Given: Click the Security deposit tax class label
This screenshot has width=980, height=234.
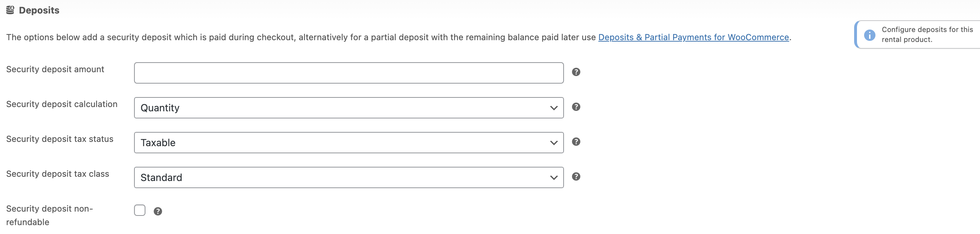Looking at the screenshot, I should point(58,174).
